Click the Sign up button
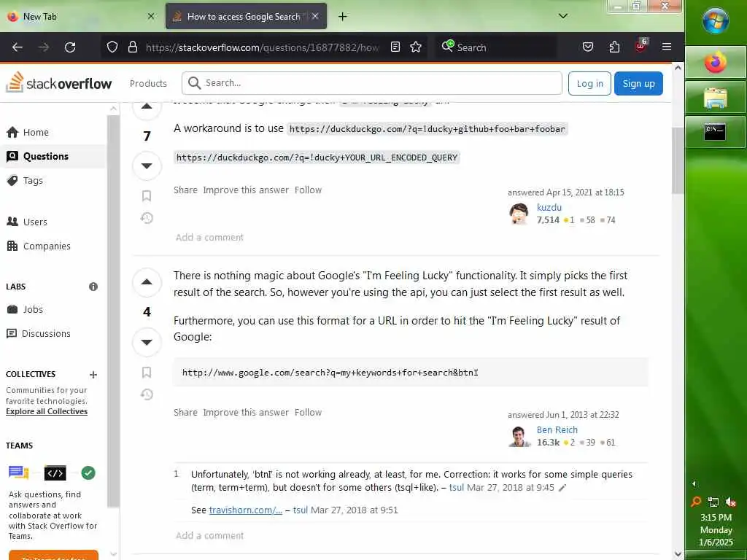The height and width of the screenshot is (560, 747). 638,83
